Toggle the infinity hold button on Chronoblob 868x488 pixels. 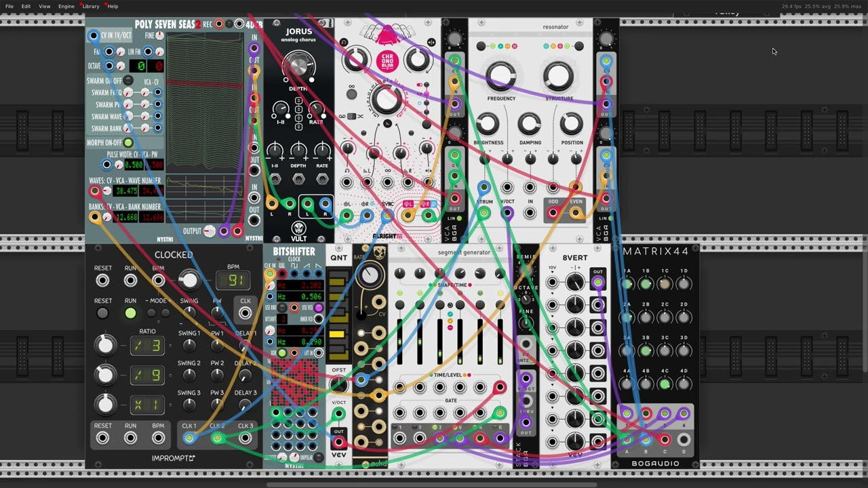[352, 96]
